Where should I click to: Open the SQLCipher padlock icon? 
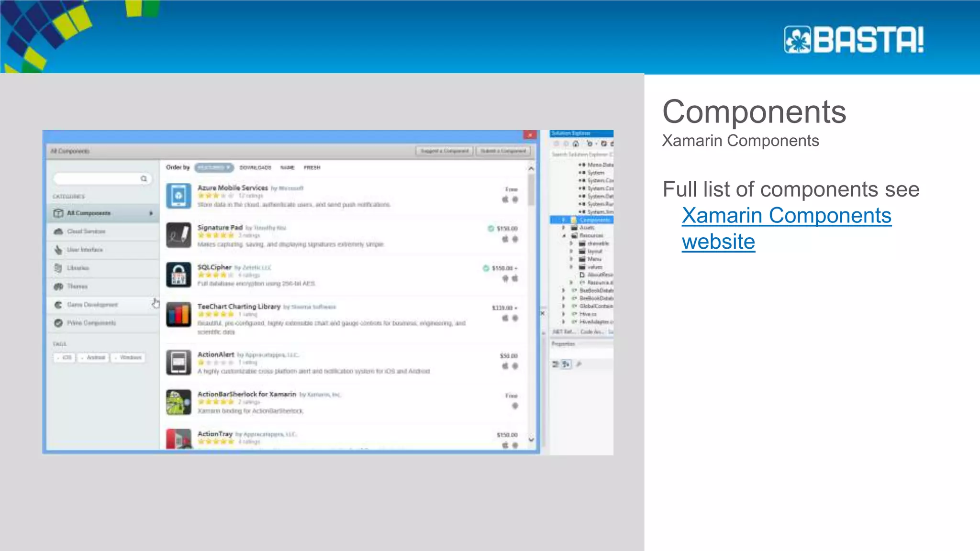178,275
